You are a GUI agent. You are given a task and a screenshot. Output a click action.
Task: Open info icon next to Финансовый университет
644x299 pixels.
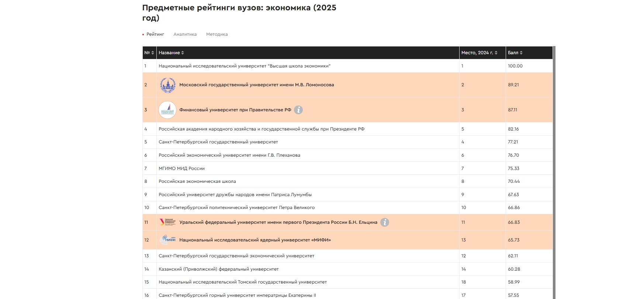click(x=298, y=110)
